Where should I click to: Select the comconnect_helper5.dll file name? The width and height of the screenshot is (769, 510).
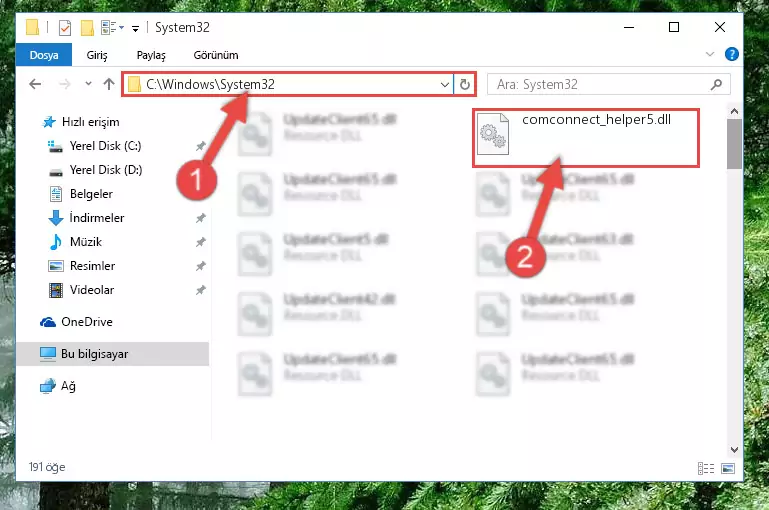coord(596,120)
